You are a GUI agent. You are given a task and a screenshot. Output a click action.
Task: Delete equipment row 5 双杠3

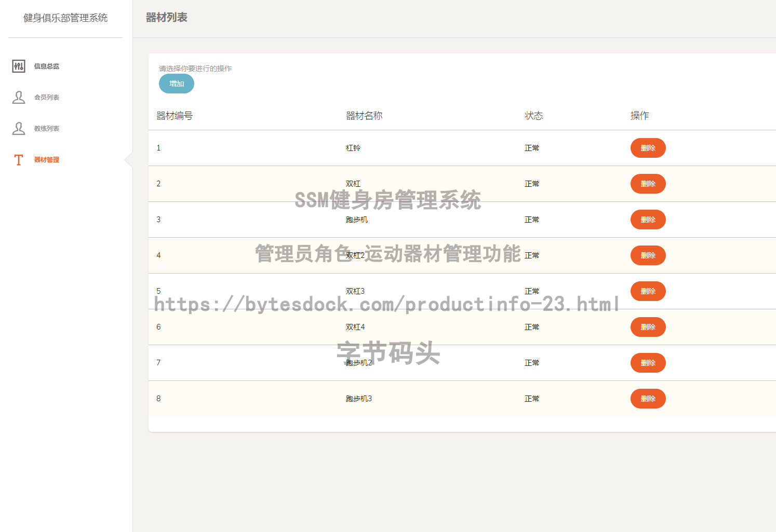[x=648, y=291]
